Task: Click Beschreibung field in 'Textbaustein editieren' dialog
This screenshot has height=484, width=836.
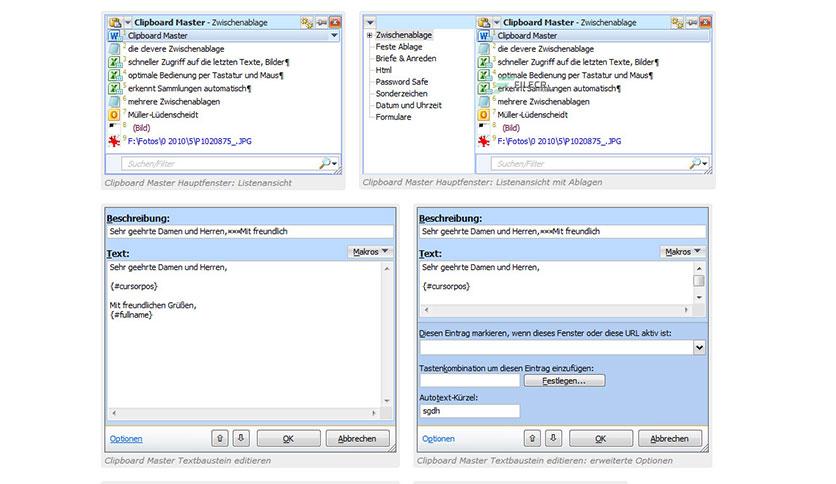Action: [x=250, y=231]
